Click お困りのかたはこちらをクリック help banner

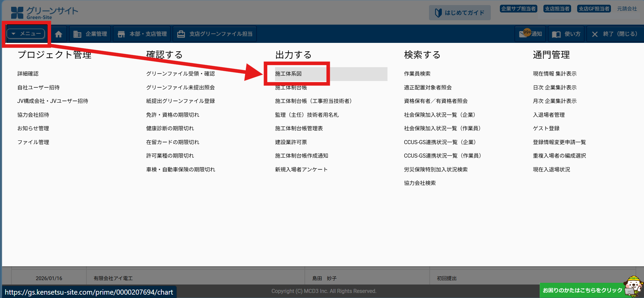pyautogui.click(x=582, y=290)
